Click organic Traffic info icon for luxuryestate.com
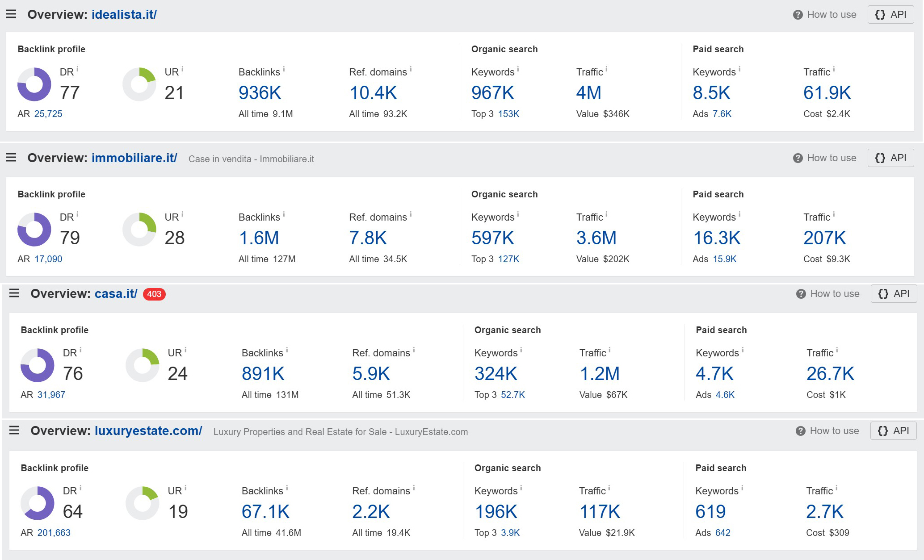 tap(609, 488)
